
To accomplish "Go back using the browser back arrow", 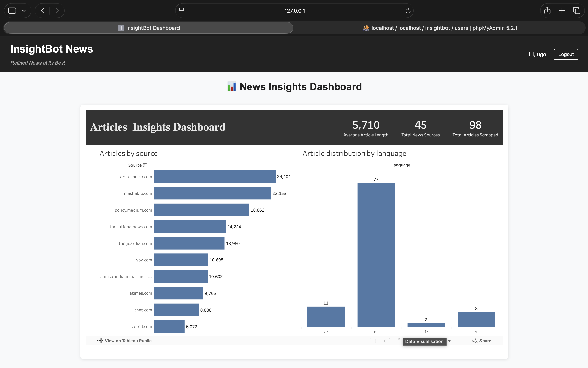I will [x=42, y=11].
